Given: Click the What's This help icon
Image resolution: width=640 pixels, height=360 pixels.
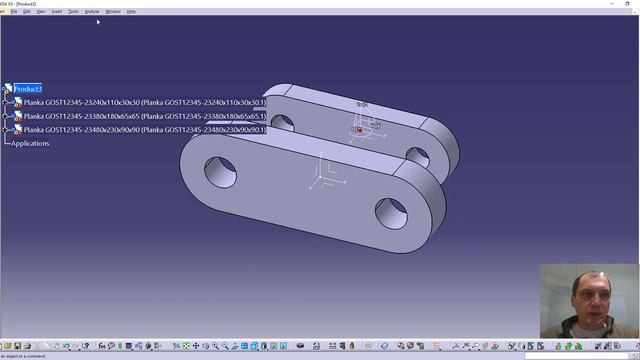Looking at the screenshot, I should click(86, 346).
